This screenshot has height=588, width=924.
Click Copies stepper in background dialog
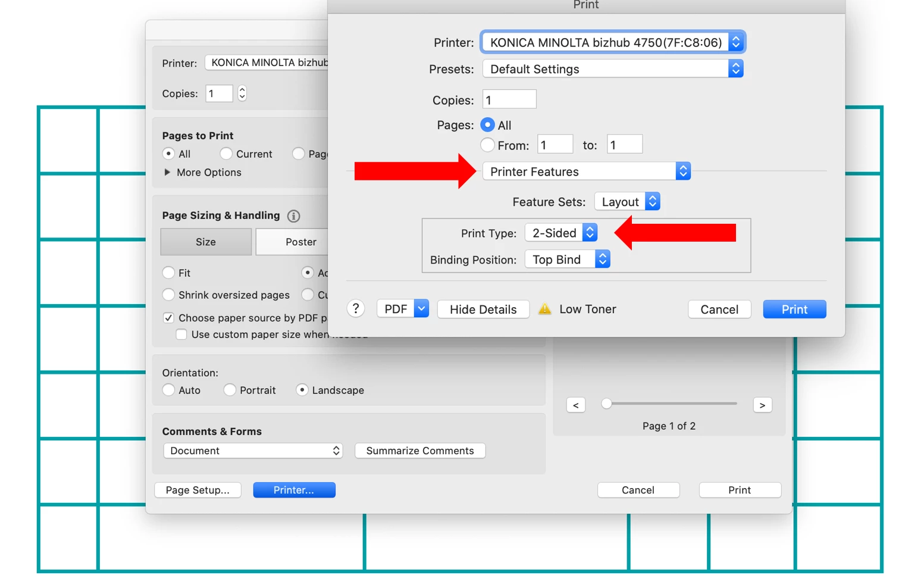242,93
